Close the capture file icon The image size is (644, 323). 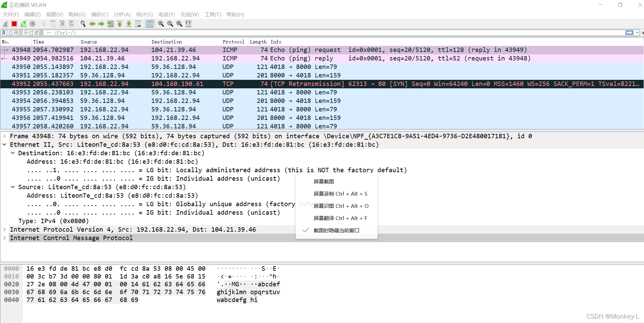pyautogui.click(x=62, y=24)
